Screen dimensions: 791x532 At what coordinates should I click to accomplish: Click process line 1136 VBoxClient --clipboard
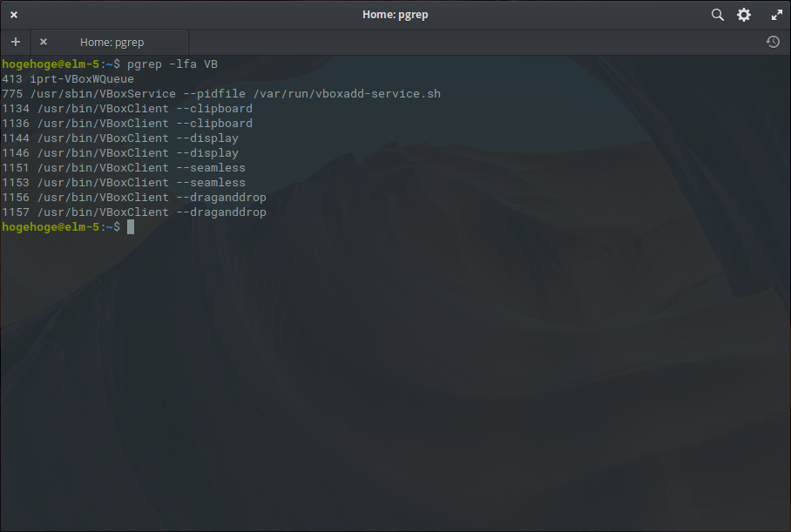(x=127, y=124)
